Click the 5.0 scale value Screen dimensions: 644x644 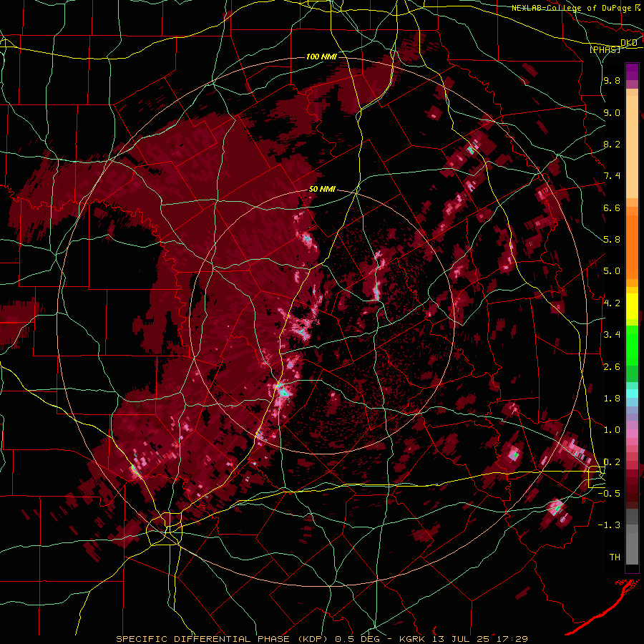coord(612,271)
